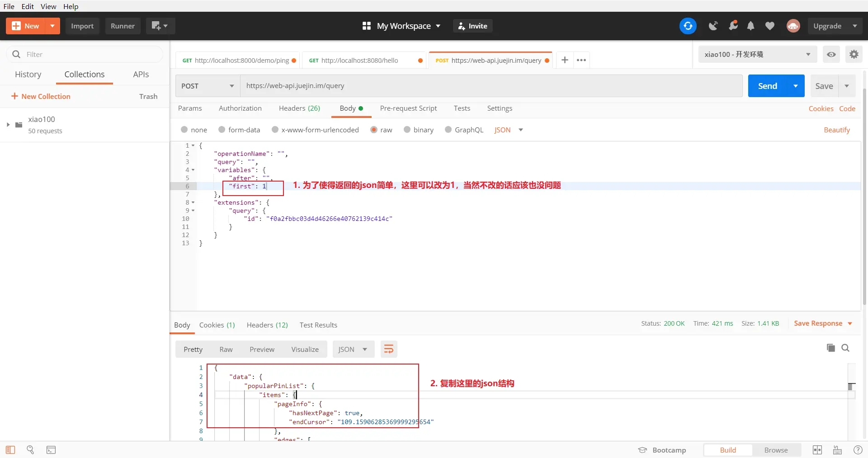Click the environment quick look eye icon
Screen dimensions: 868x458
coord(831,54)
